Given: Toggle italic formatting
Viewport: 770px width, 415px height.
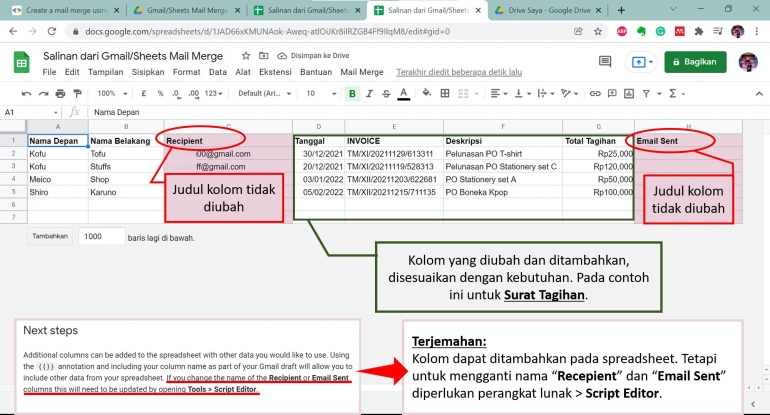Looking at the screenshot, I should coord(369,93).
